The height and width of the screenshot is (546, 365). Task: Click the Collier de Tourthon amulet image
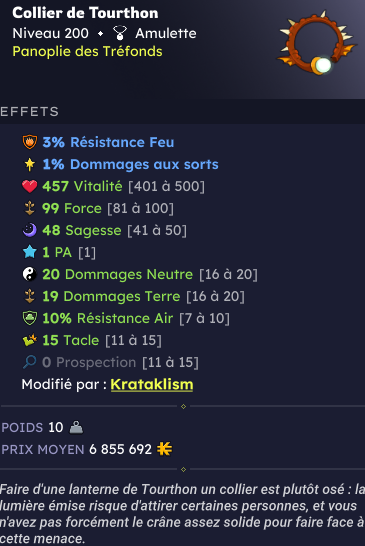[316, 42]
